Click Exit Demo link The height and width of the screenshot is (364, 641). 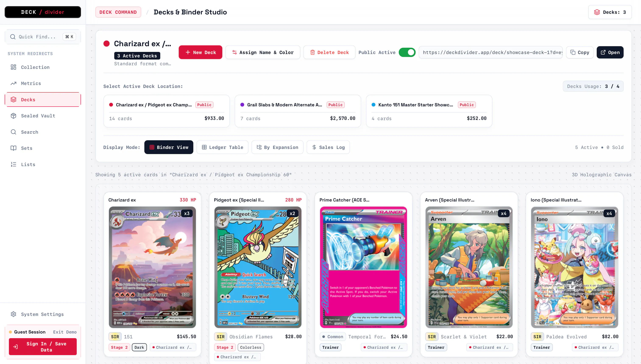65,332
